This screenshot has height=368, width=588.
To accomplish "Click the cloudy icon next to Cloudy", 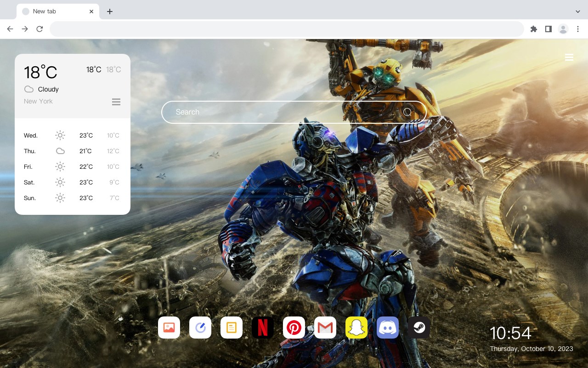I will point(29,89).
